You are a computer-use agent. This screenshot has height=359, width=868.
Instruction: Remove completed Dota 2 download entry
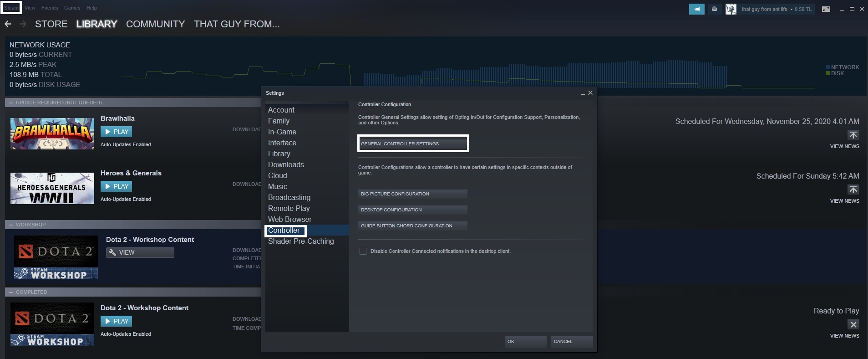click(x=853, y=324)
